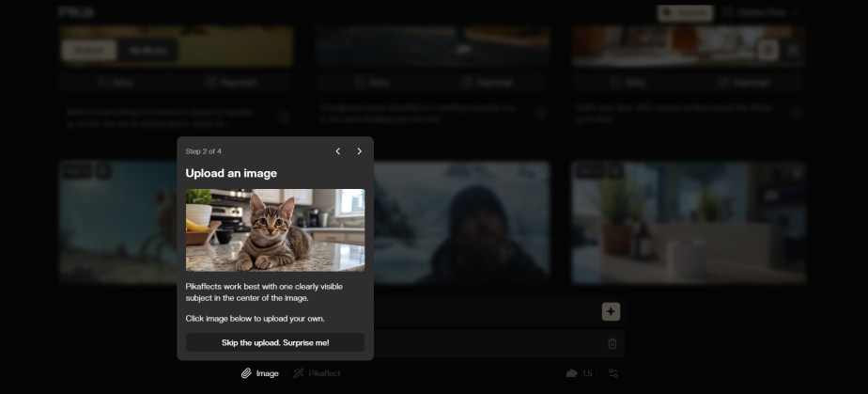
Task: Delete the attachment with the trash icon
Action: [x=612, y=343]
